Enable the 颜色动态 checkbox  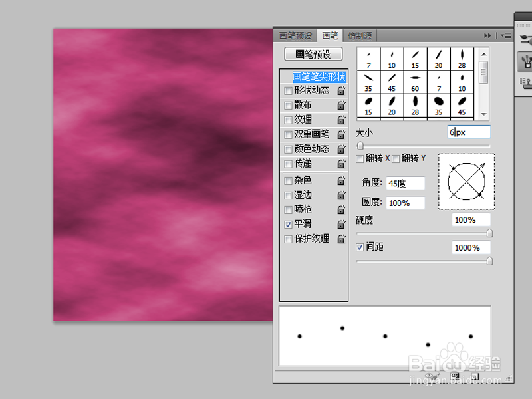click(x=288, y=149)
